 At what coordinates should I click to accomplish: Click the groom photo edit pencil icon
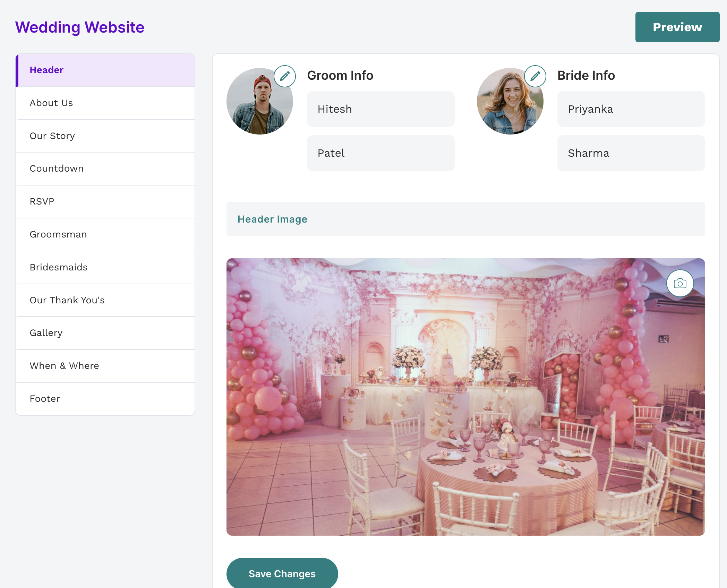point(285,76)
